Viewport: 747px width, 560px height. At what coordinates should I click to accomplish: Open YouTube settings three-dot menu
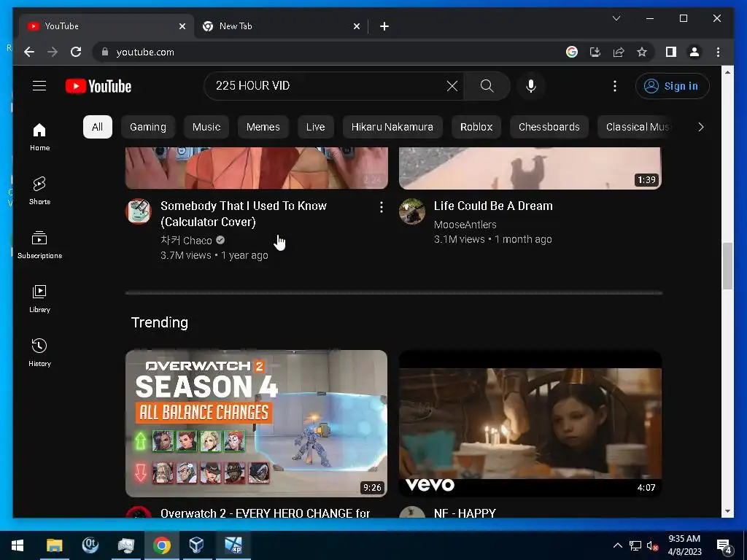pyautogui.click(x=615, y=86)
